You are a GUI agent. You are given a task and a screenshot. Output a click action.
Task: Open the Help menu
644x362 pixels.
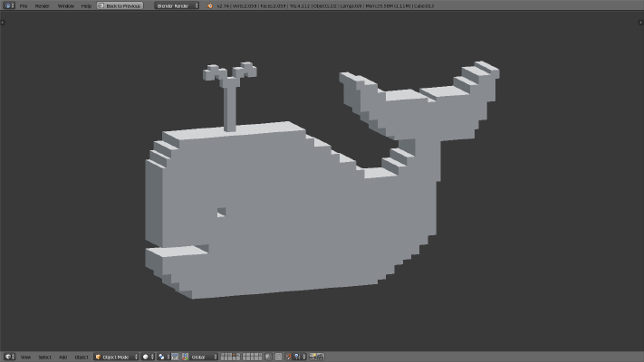(x=86, y=6)
